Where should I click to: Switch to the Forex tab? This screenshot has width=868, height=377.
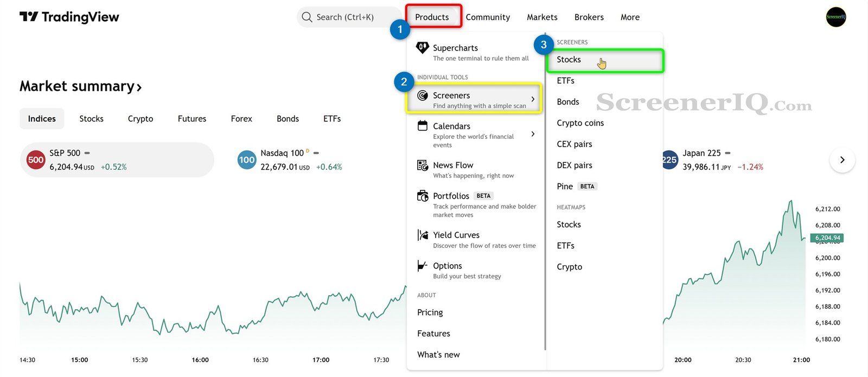241,119
